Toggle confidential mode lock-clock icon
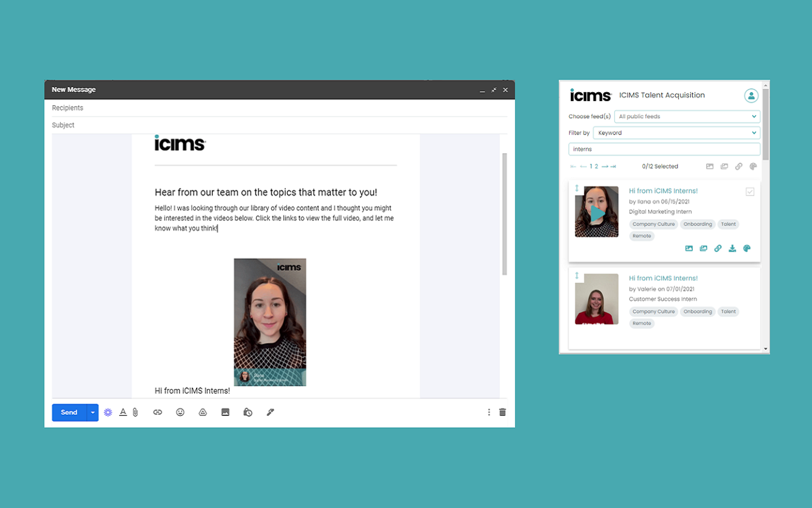The height and width of the screenshot is (508, 812). click(248, 412)
